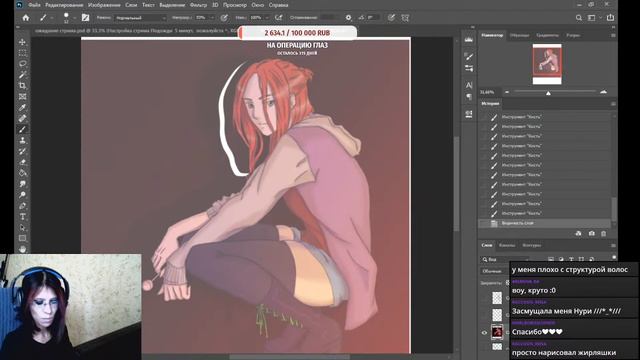640x360 pixels.
Task: Switch to the Контуры tab
Action: (531, 245)
